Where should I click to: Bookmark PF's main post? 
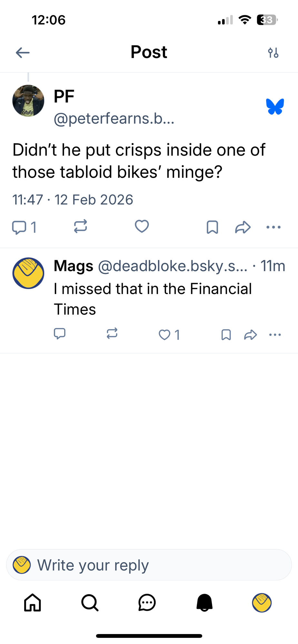[212, 227]
